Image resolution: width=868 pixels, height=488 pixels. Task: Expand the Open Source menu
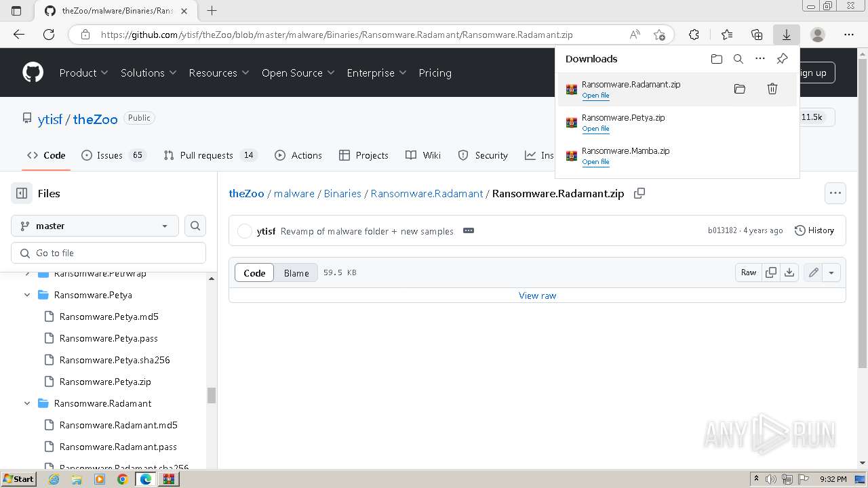(x=298, y=73)
